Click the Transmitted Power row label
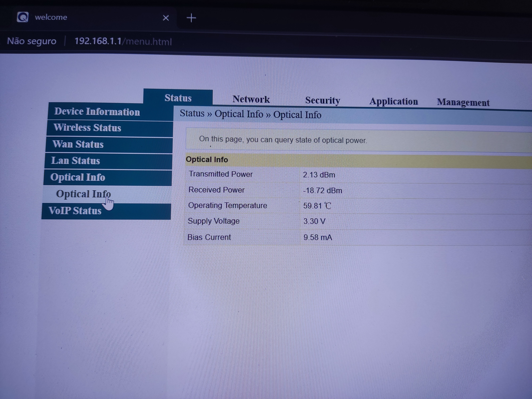532x399 pixels. (221, 174)
